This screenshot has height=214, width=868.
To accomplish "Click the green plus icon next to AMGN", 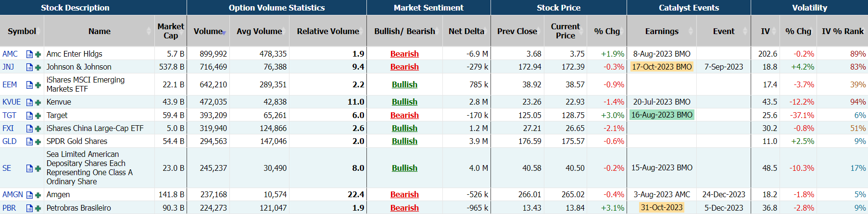I will point(38,195).
